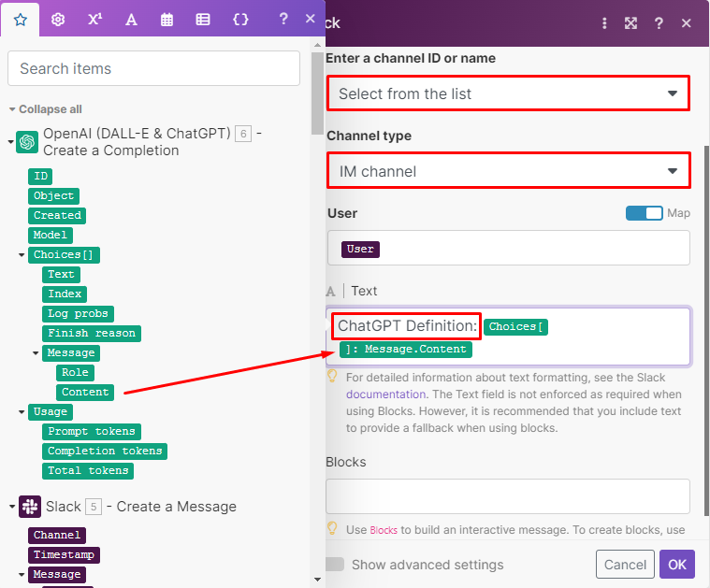This screenshot has width=710, height=588.
Task: Expand the Slack dialog to fullscreen
Action: tap(630, 23)
